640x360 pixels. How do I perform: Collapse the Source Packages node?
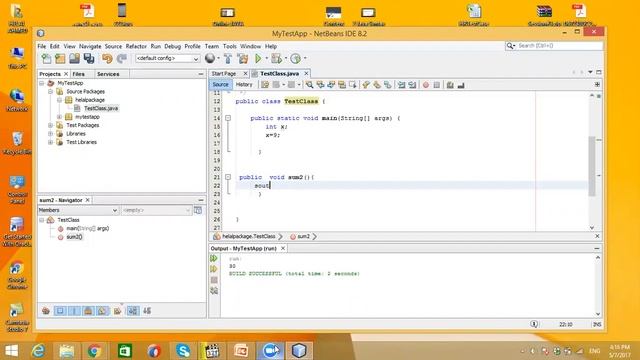(51, 92)
